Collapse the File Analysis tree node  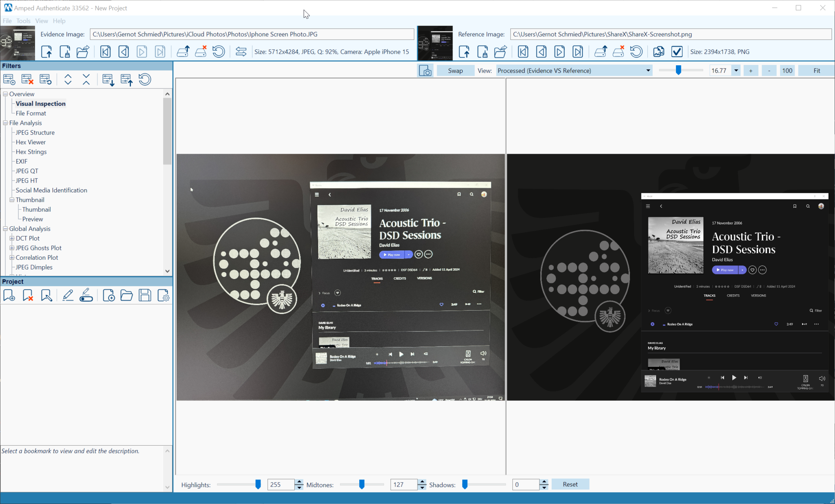(x=6, y=123)
